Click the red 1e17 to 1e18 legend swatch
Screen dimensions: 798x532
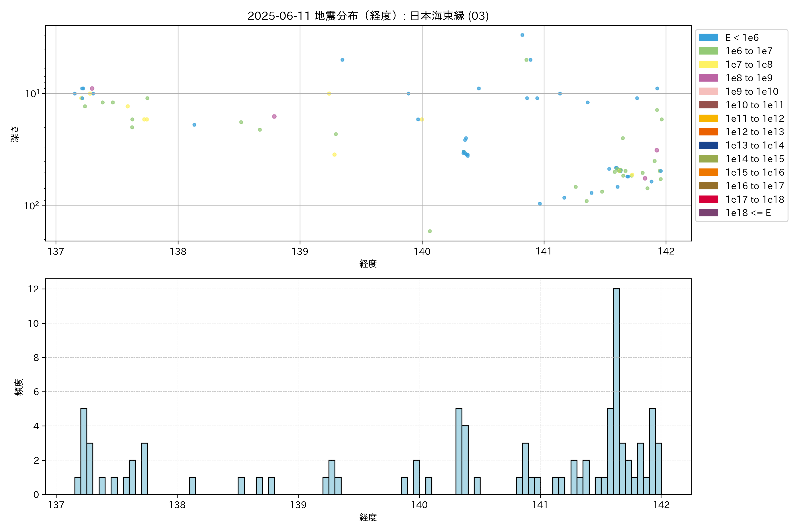coord(708,199)
